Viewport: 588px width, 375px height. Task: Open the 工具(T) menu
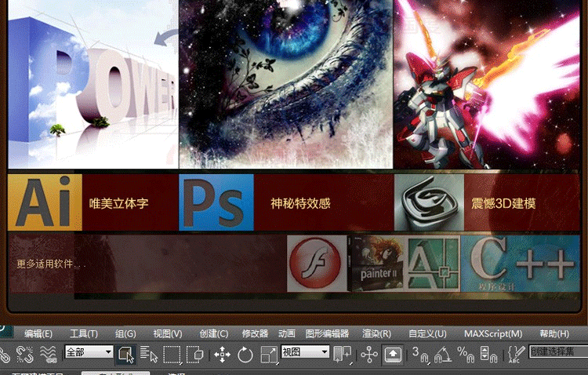pyautogui.click(x=84, y=333)
